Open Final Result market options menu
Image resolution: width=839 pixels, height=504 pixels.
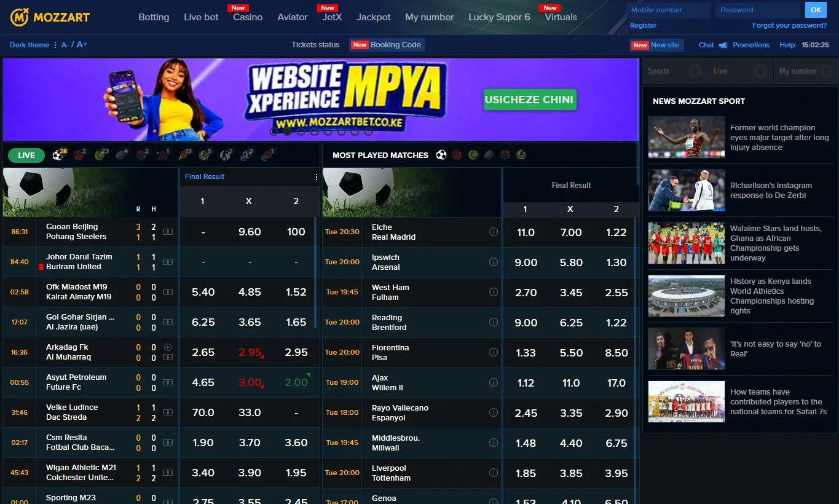point(317,176)
